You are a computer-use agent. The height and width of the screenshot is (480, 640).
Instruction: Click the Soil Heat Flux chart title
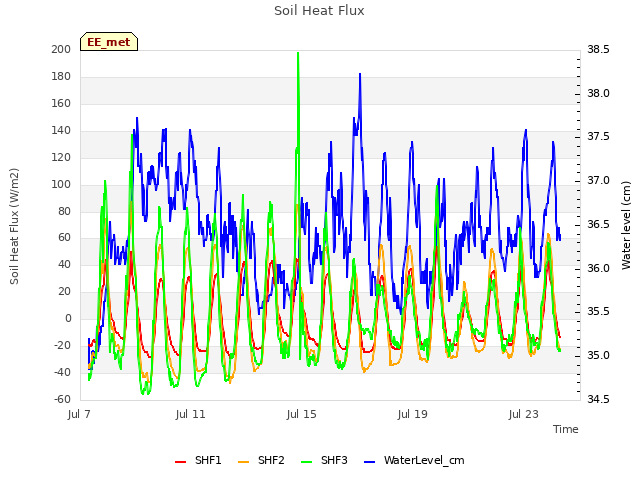coord(319,11)
